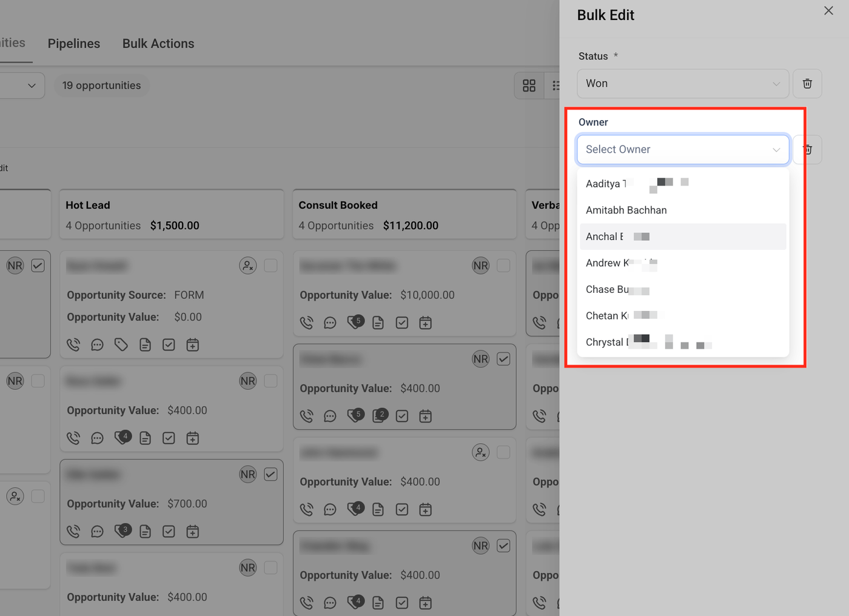Open the Status dropdown showing Won
The height and width of the screenshot is (616, 849).
pos(683,84)
